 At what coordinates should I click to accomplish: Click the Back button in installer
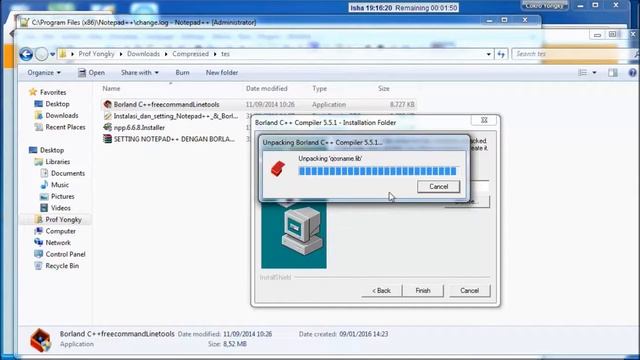tap(381, 291)
